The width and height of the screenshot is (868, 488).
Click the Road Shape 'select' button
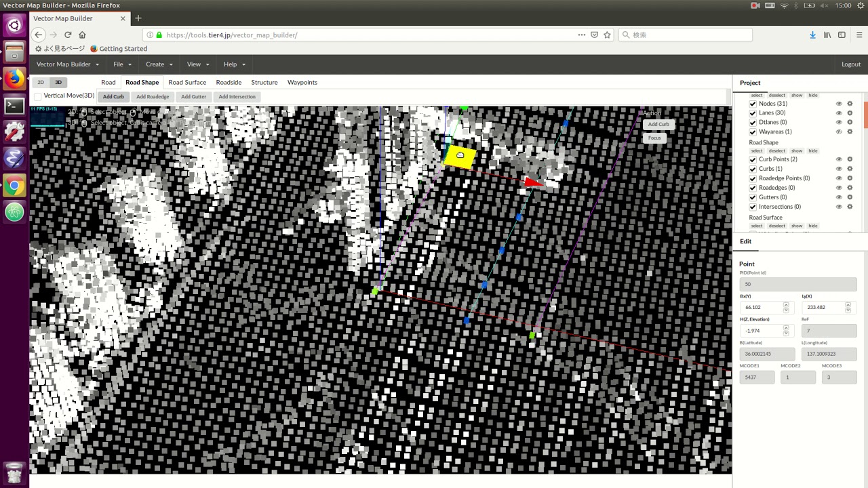coord(757,151)
